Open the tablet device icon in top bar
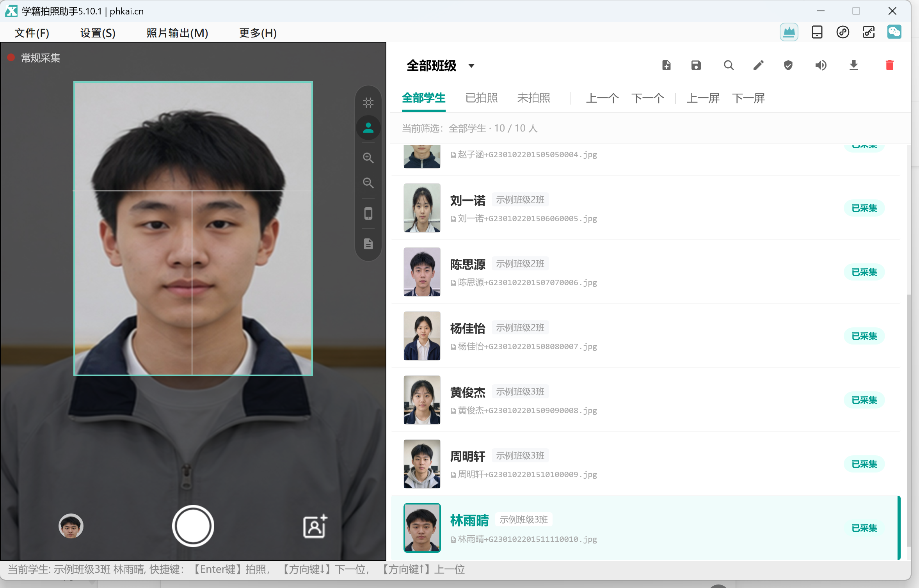The image size is (919, 588). (817, 32)
